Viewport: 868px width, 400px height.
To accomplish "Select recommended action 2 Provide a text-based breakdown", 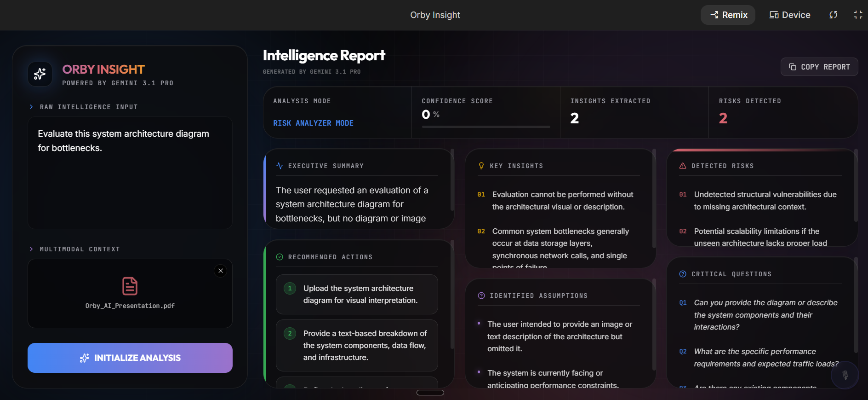I will 357,345.
